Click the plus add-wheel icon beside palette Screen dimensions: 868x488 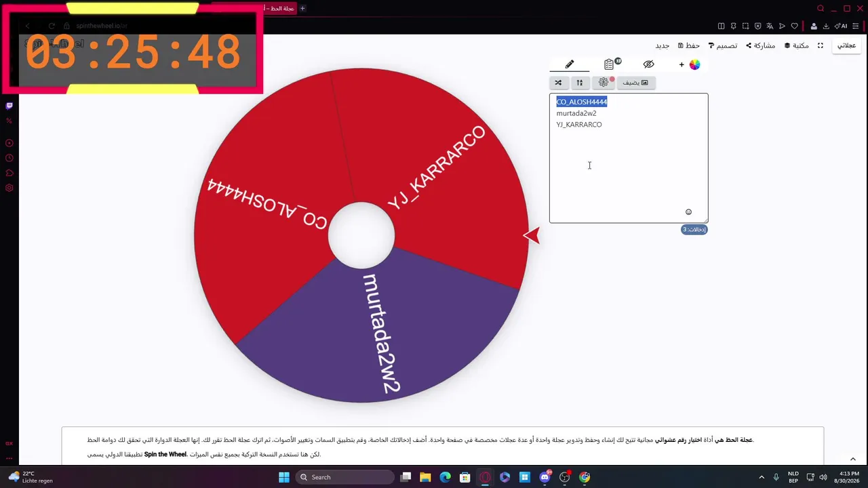pos(682,65)
